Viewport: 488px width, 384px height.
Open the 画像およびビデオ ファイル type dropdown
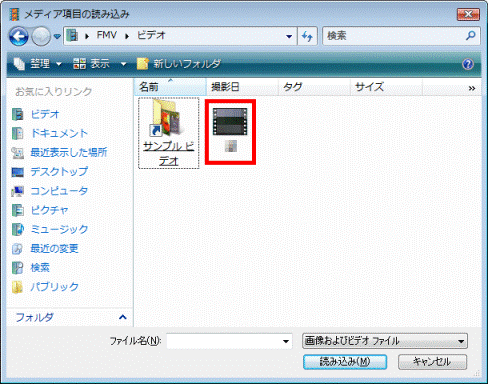coord(385,341)
